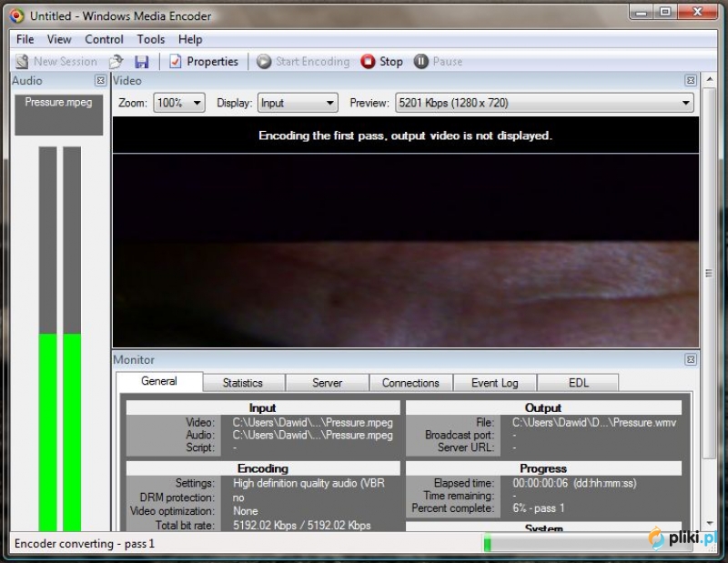Open the Preview 5201 Kbps dropdown
This screenshot has height=563, width=728.
click(544, 103)
